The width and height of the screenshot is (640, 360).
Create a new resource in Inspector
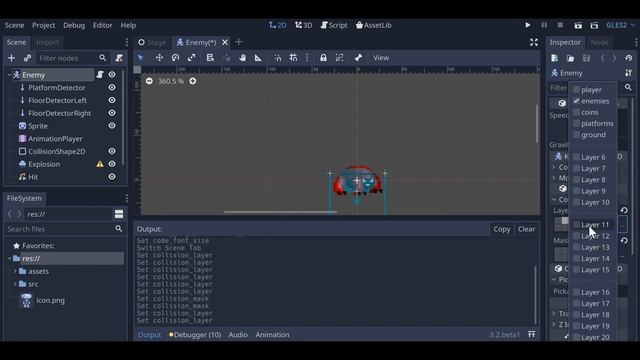click(554, 58)
